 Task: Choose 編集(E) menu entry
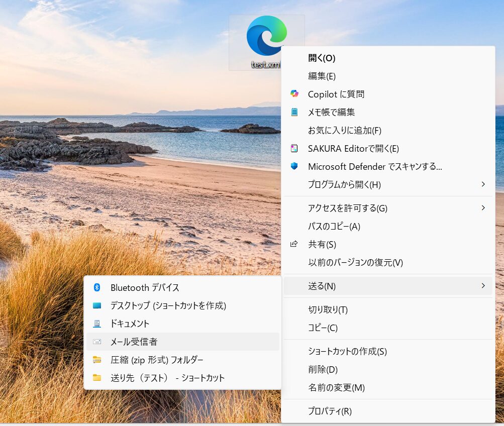pyautogui.click(x=388, y=76)
